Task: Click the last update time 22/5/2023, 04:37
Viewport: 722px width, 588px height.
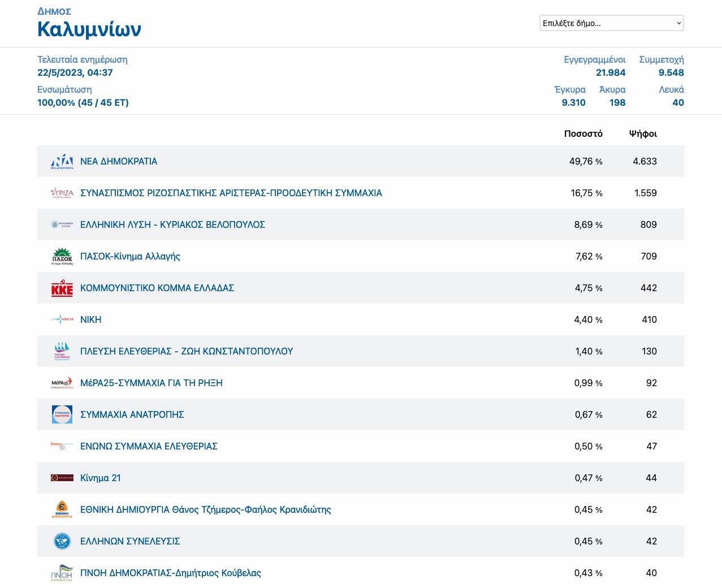Action: click(75, 72)
